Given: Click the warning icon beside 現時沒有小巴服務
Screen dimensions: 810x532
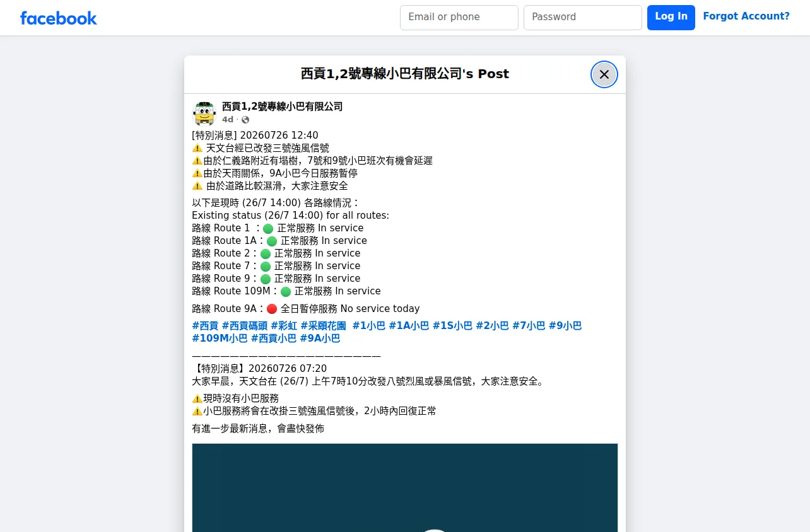Looking at the screenshot, I should 197,399.
